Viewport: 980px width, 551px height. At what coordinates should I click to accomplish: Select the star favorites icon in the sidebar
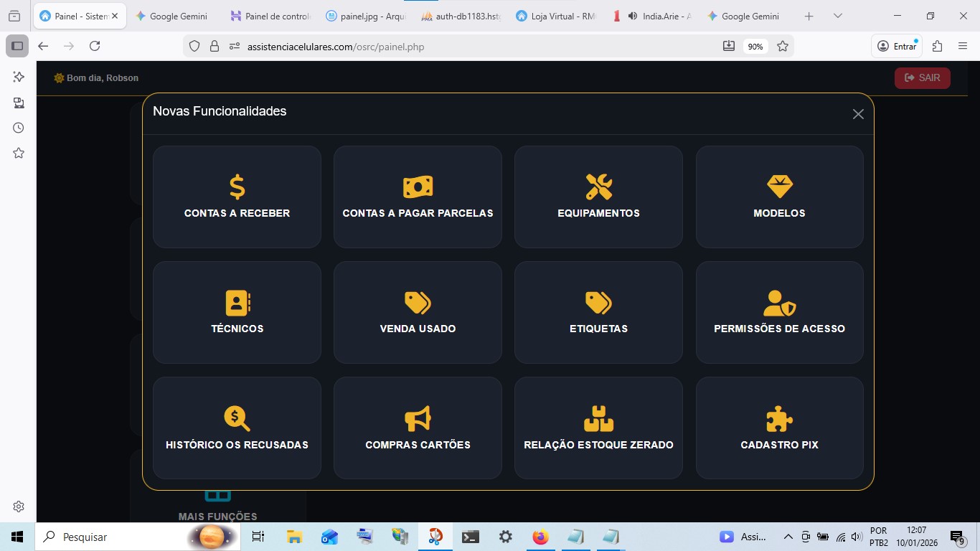[x=18, y=152]
